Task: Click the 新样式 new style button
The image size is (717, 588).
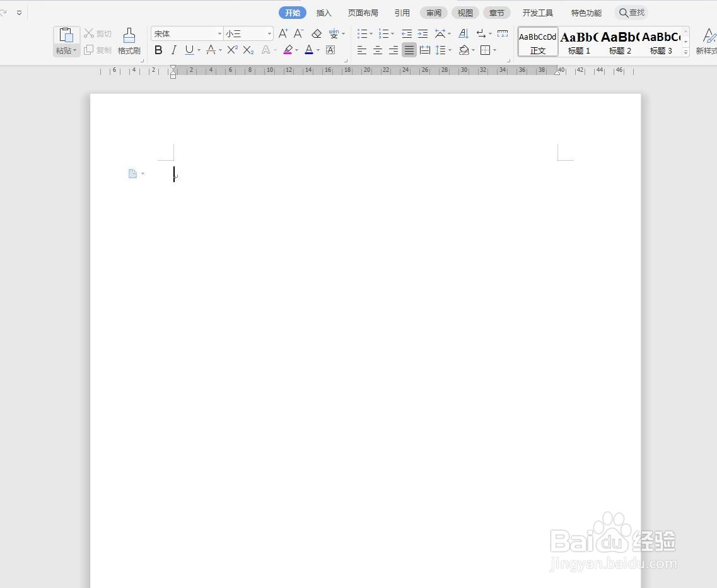Action: pos(706,42)
